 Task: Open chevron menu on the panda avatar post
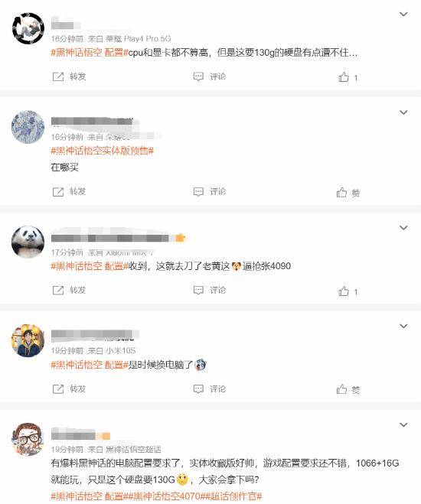click(x=403, y=228)
